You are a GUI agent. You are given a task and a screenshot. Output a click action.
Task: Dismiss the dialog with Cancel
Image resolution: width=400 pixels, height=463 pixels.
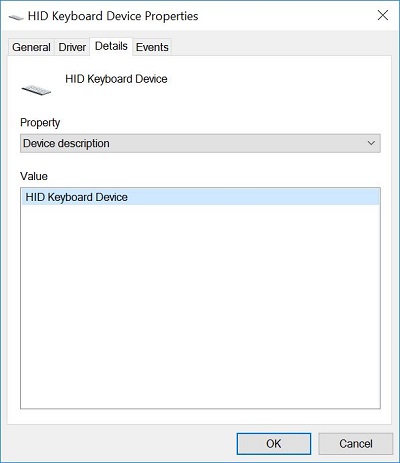[x=356, y=444]
